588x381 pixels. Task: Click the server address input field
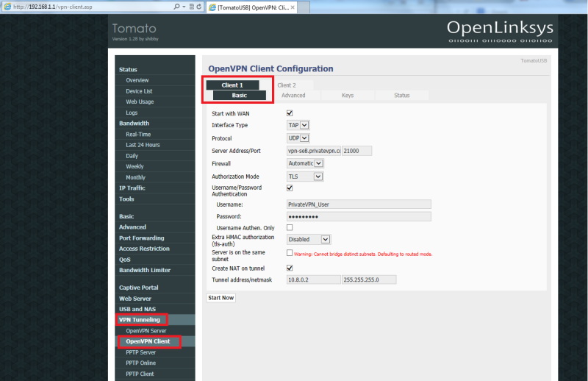point(314,151)
